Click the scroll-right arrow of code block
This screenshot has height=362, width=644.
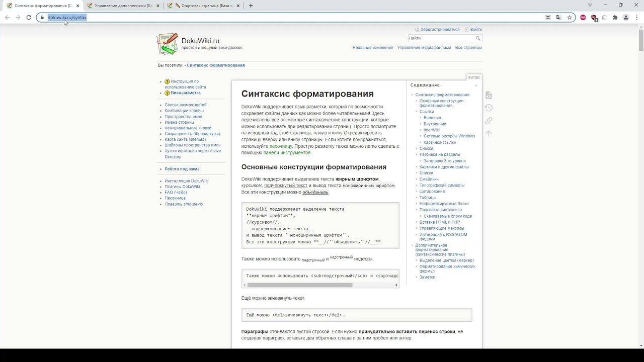click(x=396, y=285)
